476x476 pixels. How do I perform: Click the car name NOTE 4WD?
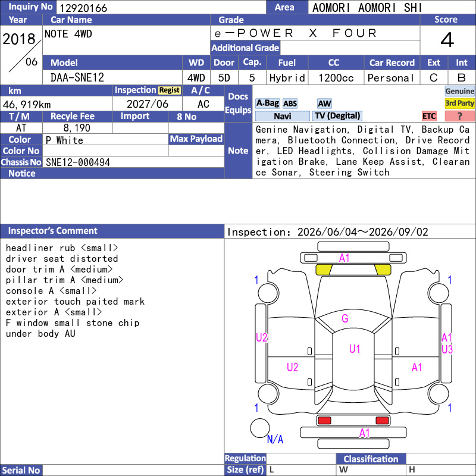[x=68, y=34]
